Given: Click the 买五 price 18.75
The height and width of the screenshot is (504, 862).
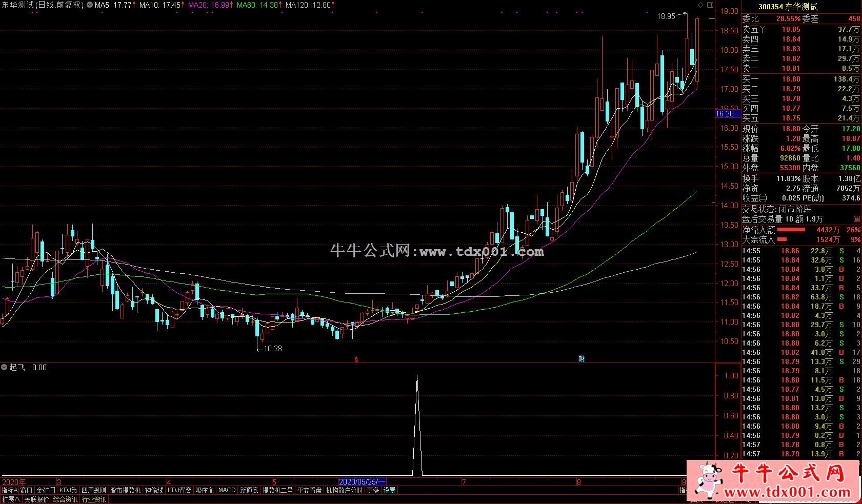Looking at the screenshot, I should pyautogui.click(x=791, y=118).
